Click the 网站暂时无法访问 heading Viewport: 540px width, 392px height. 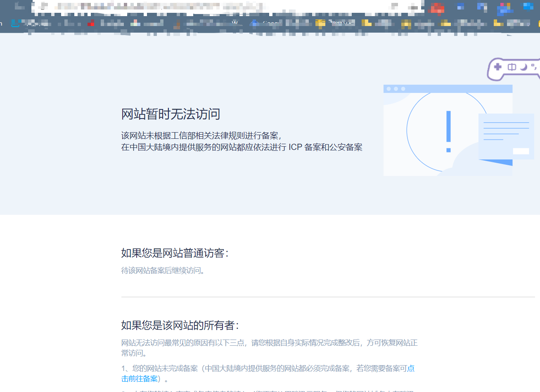[x=171, y=114]
